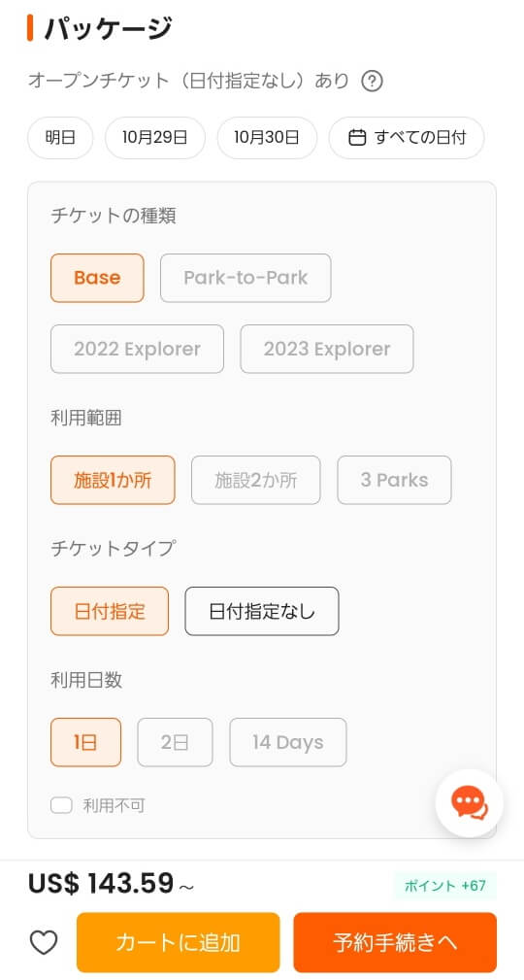Open the help question mark icon
524x980 pixels.
[x=373, y=82]
